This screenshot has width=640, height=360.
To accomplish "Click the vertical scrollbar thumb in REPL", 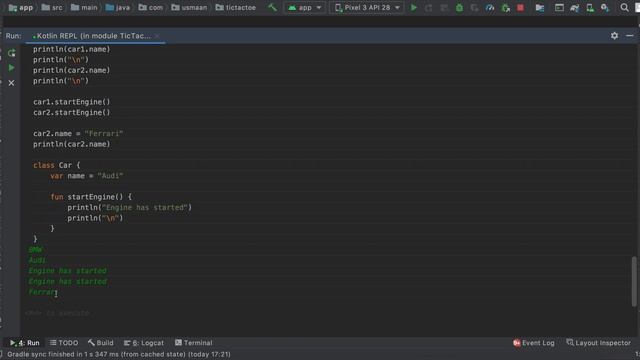I will [x=634, y=281].
